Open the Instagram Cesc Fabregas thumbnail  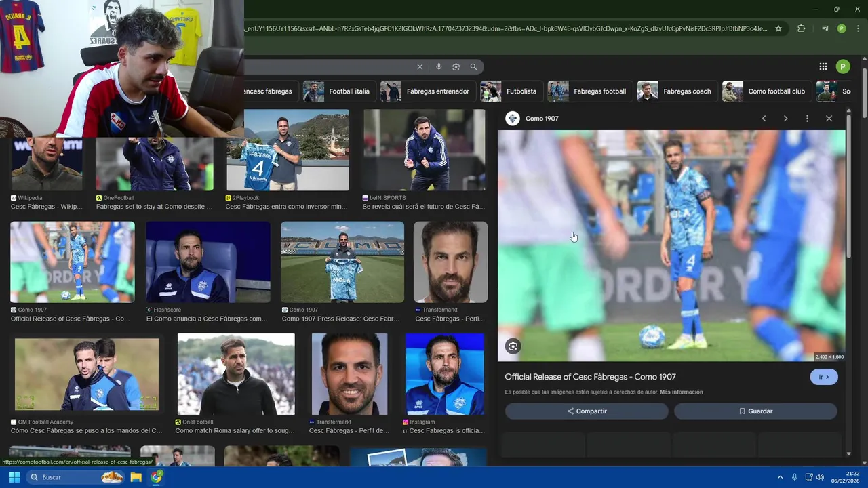pyautogui.click(x=445, y=374)
